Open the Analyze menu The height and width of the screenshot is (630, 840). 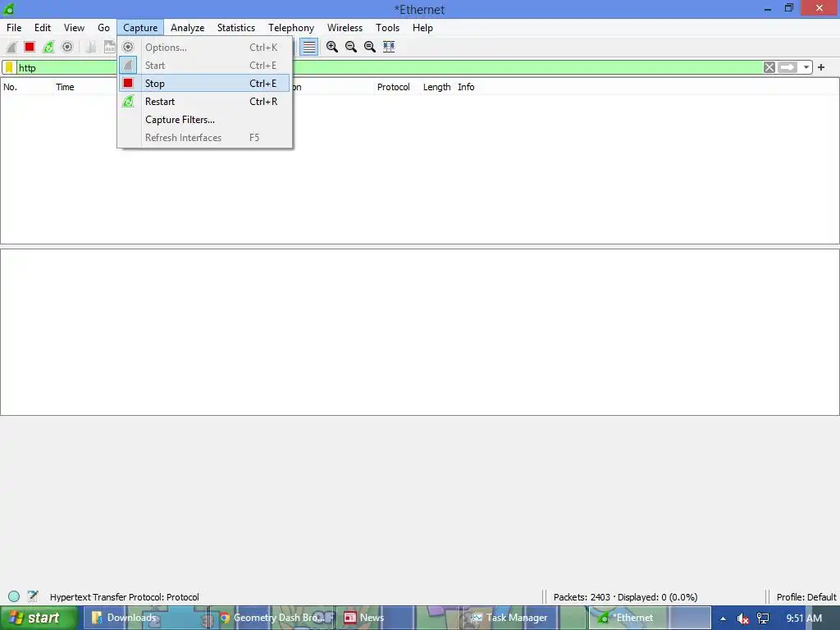188,28
